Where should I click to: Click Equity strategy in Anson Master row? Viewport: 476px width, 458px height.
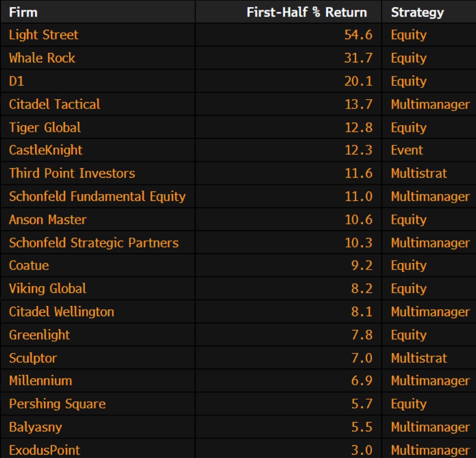409,220
